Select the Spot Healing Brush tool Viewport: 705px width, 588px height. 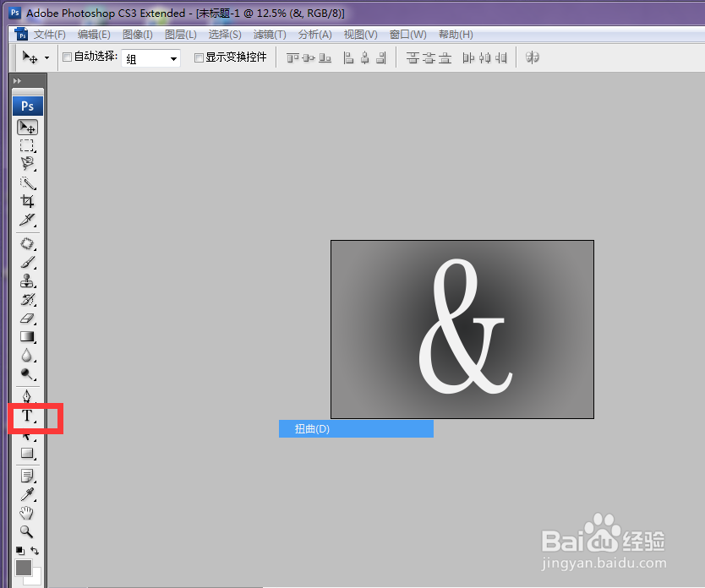coord(27,244)
